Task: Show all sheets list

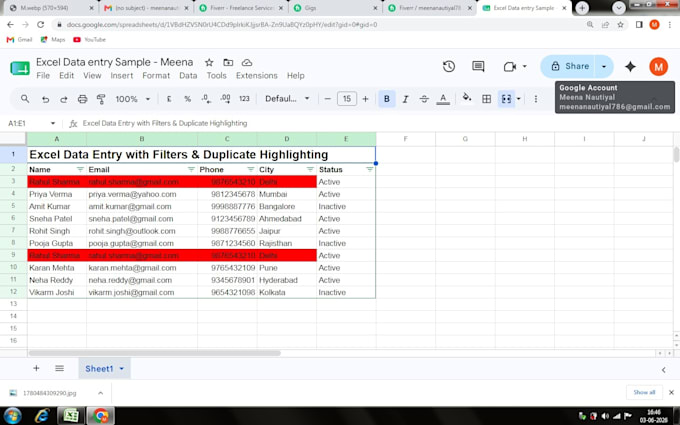Action: 59,368
